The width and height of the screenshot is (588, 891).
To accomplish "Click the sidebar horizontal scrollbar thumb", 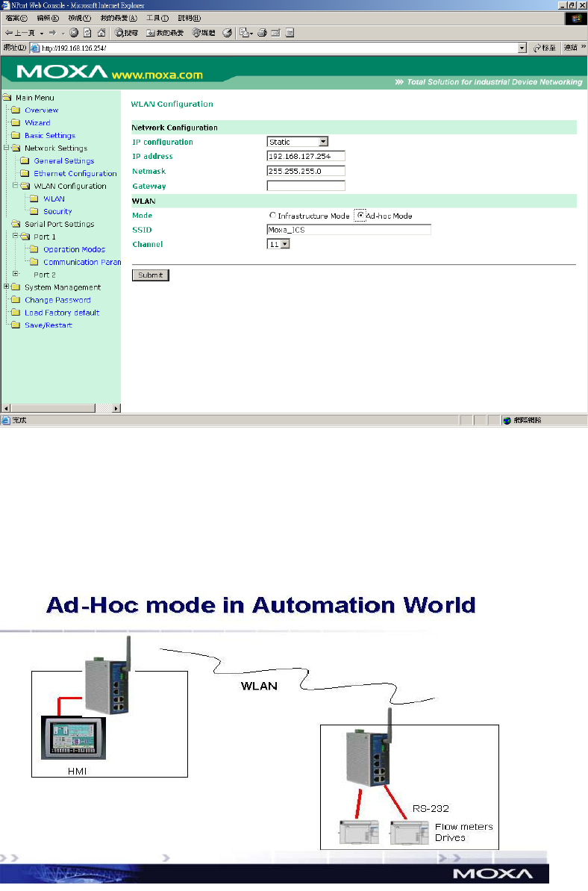I will [53, 408].
